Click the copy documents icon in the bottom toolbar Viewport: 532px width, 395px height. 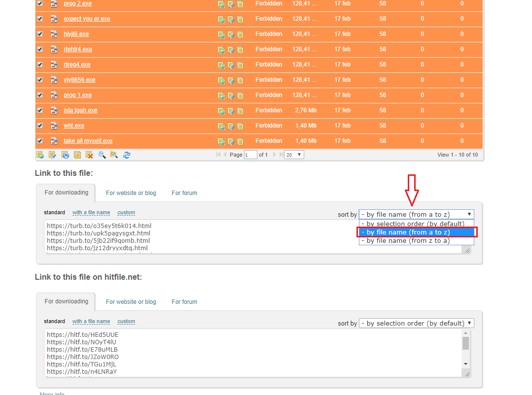77,155
